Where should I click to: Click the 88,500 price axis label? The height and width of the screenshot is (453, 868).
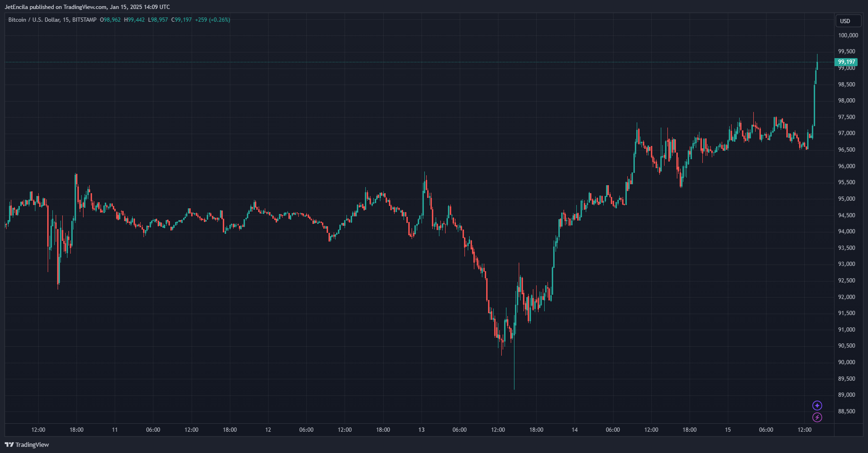coord(846,411)
